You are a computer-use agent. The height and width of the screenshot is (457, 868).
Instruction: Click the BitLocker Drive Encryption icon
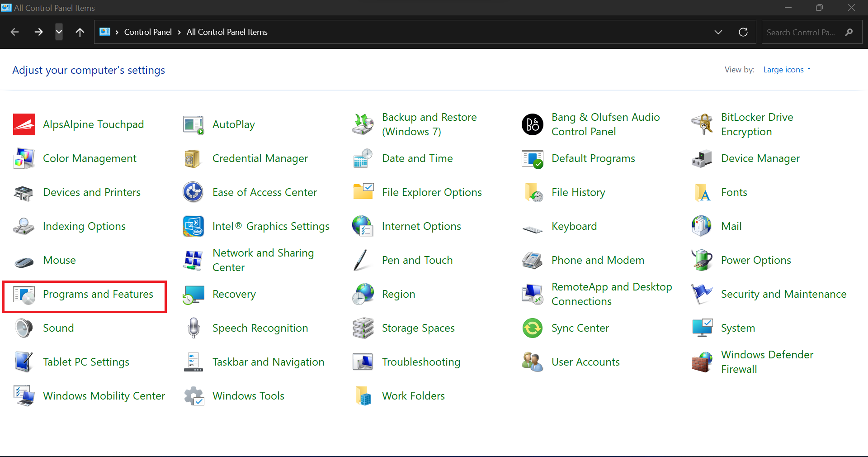coord(702,124)
